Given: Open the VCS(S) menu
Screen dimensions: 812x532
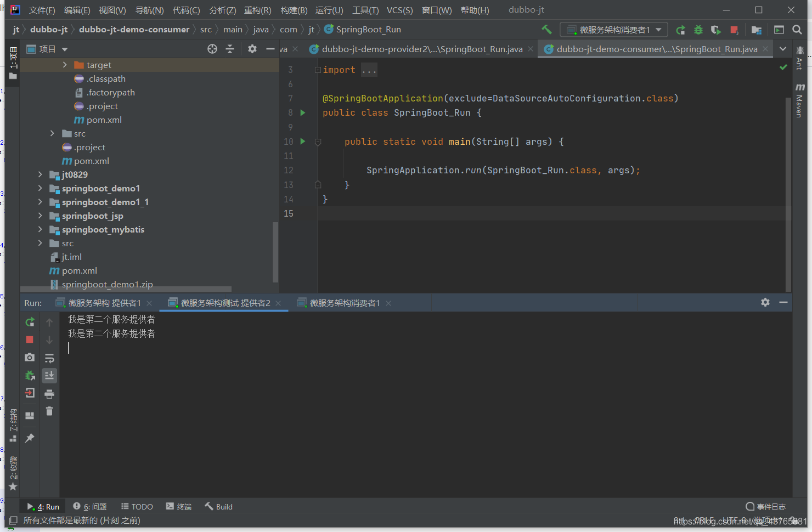Looking at the screenshot, I should [x=399, y=10].
